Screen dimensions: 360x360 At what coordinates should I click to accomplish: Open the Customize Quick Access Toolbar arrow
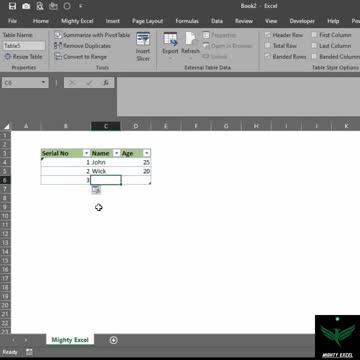[x=80, y=6]
